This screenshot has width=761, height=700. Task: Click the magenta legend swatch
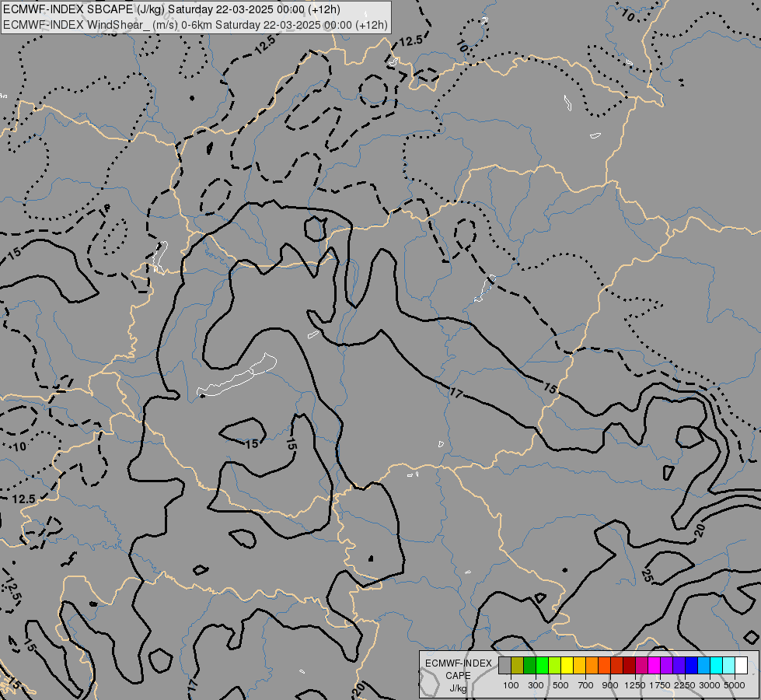[655, 665]
